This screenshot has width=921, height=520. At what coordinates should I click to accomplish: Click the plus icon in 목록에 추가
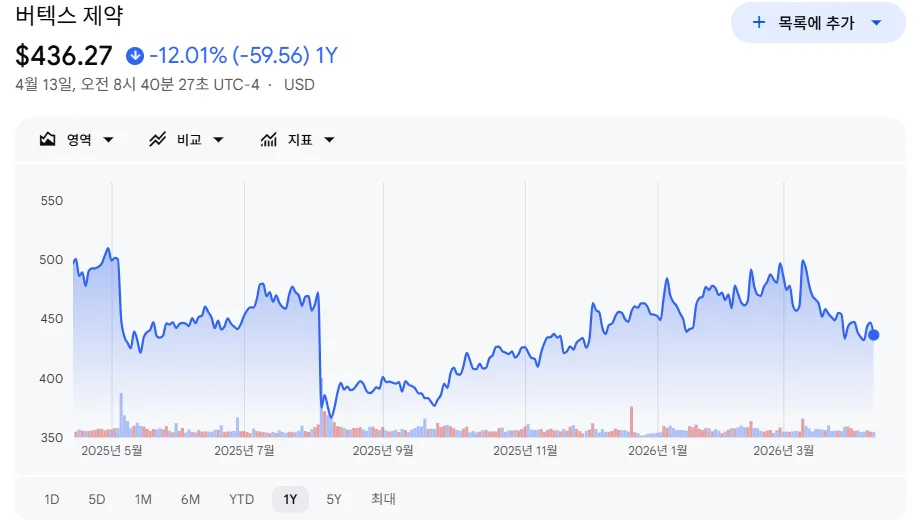759,22
